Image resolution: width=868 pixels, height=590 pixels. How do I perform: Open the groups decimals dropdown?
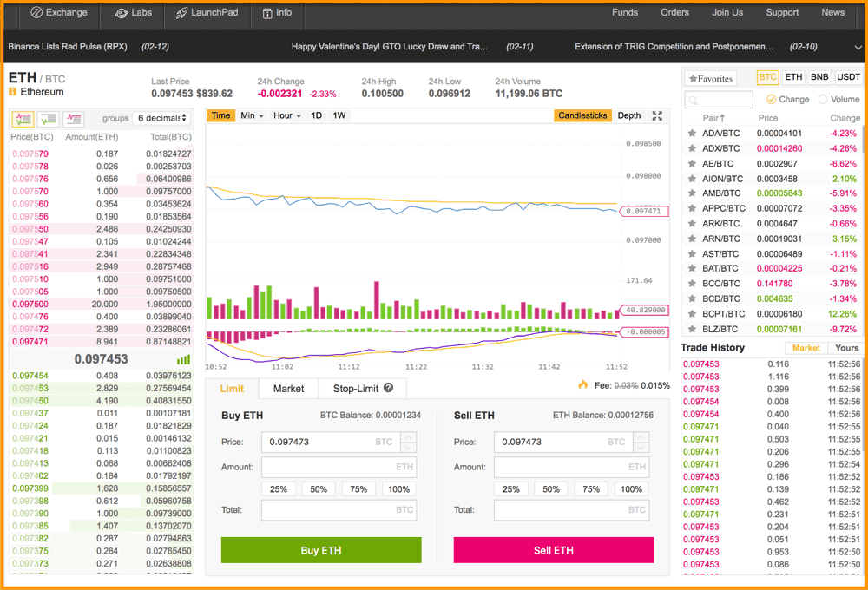pos(161,118)
